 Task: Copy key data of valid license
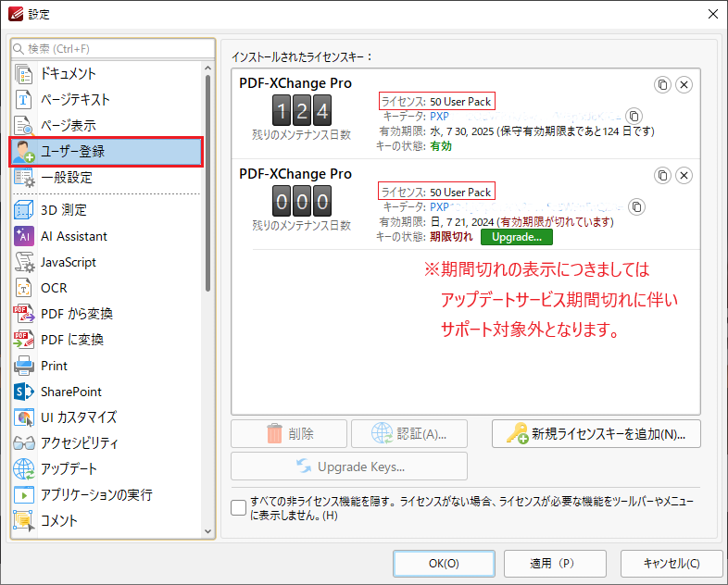[634, 116]
